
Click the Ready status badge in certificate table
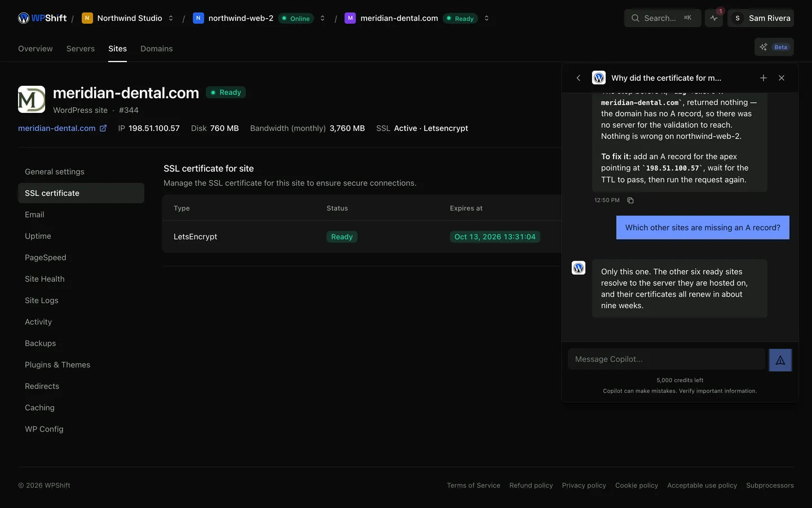(x=342, y=237)
